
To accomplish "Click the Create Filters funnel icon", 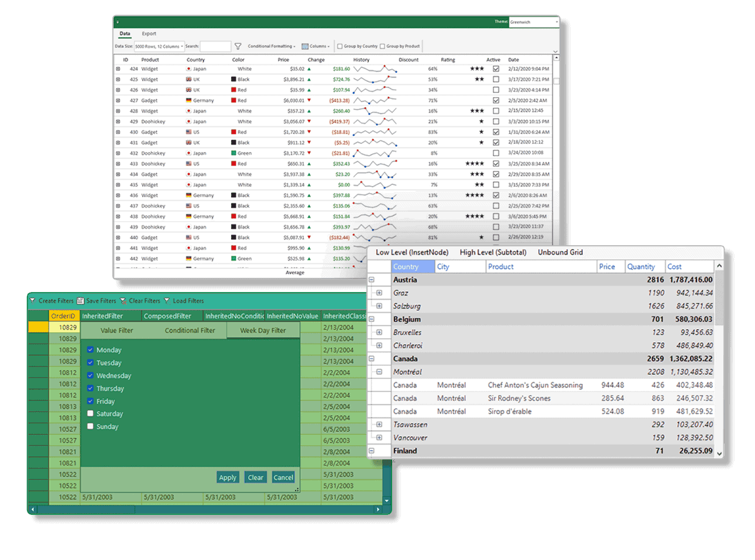I will (x=33, y=301).
